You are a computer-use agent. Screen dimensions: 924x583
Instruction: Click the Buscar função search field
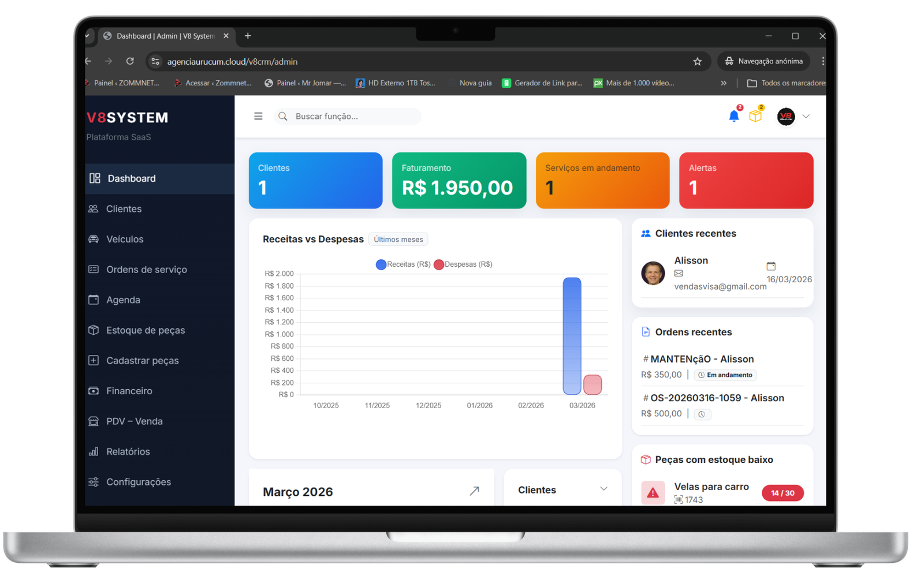(x=352, y=117)
